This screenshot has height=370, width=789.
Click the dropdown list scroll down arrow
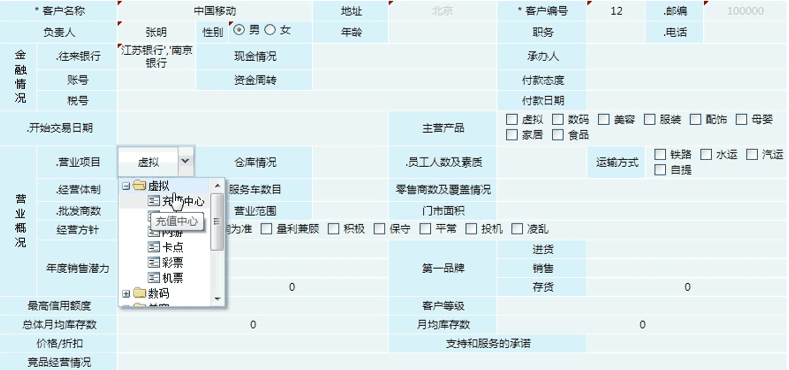pos(217,299)
